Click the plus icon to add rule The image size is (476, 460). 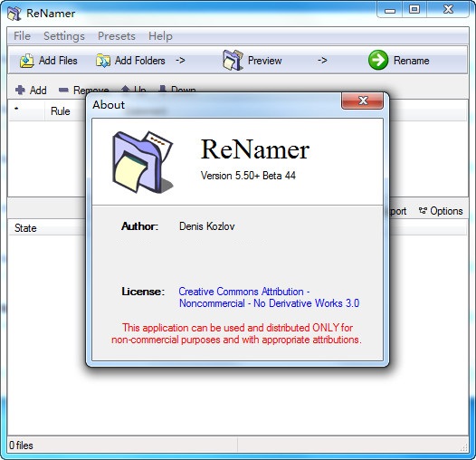pyautogui.click(x=20, y=90)
